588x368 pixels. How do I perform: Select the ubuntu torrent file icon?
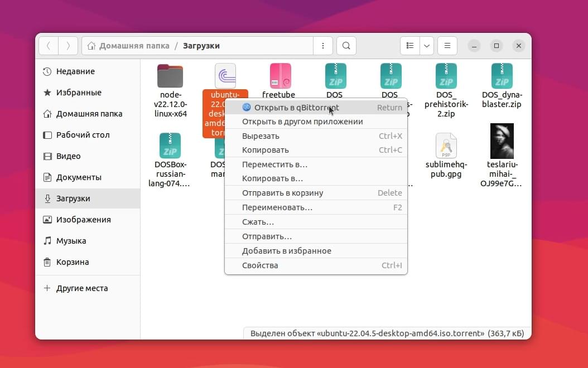[x=225, y=76]
